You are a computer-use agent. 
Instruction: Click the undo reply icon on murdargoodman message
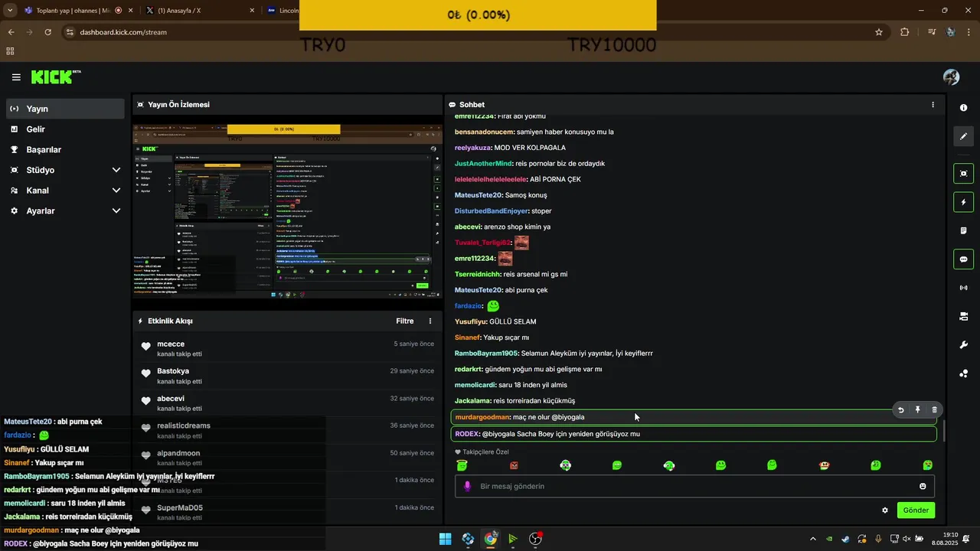click(901, 410)
